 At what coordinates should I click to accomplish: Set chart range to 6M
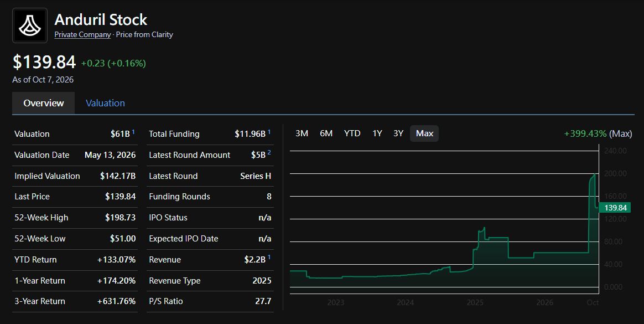point(326,133)
